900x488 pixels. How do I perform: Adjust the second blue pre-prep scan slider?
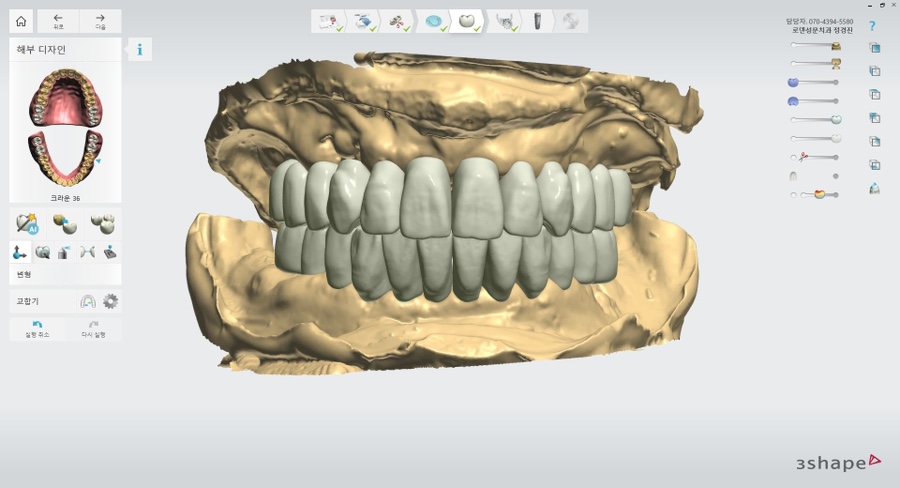814,101
